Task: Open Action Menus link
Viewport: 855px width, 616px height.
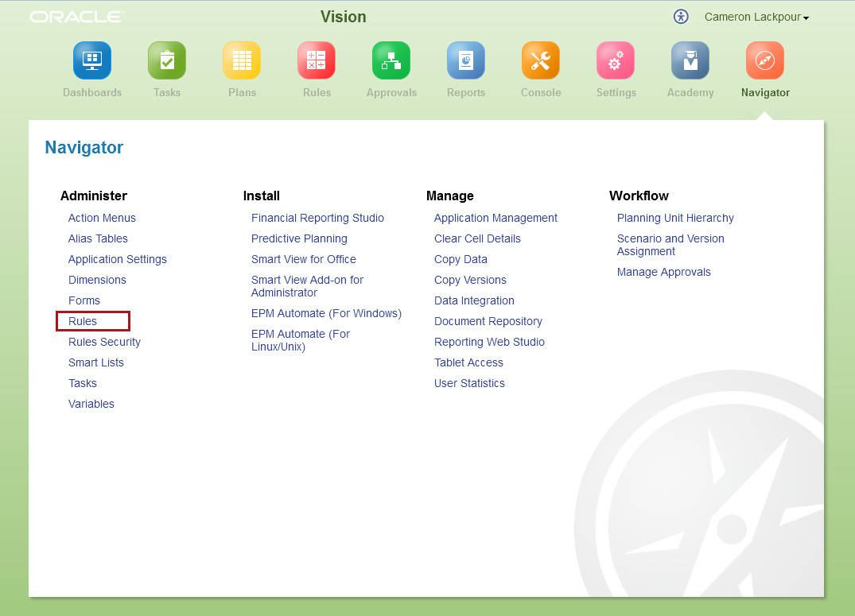Action: pos(102,218)
